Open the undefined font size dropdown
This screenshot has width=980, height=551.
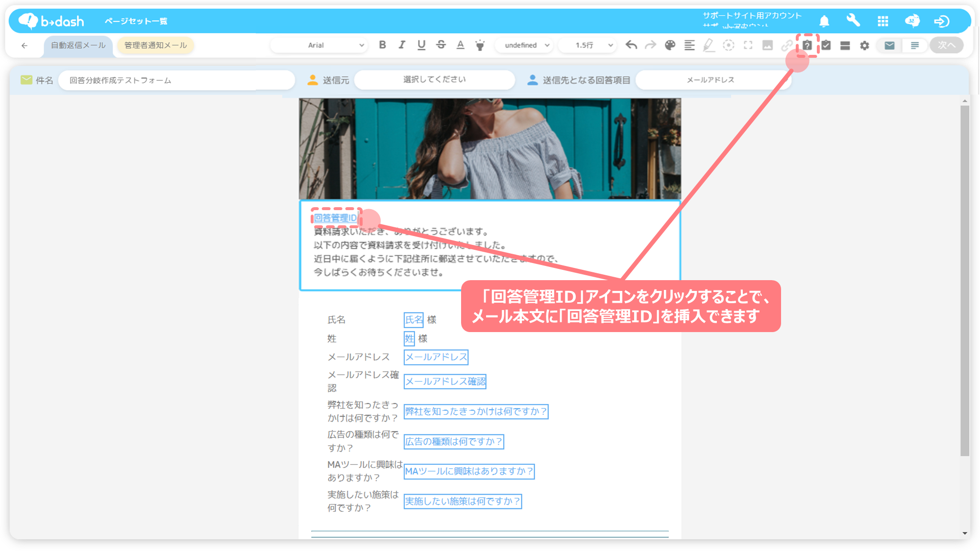[524, 45]
